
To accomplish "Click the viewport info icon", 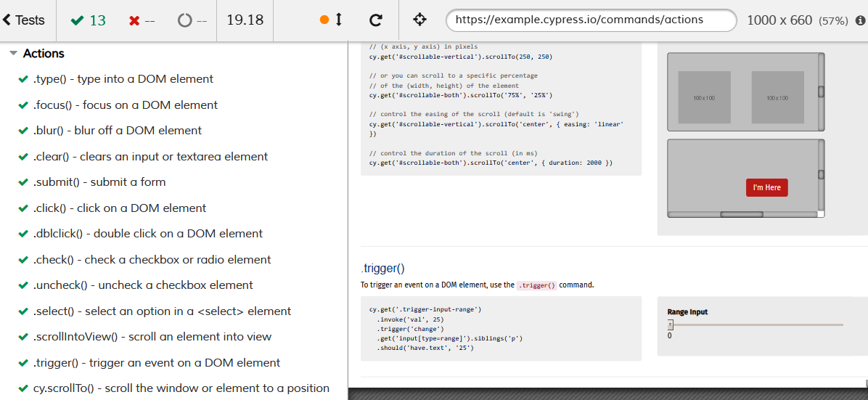I will click(x=860, y=20).
